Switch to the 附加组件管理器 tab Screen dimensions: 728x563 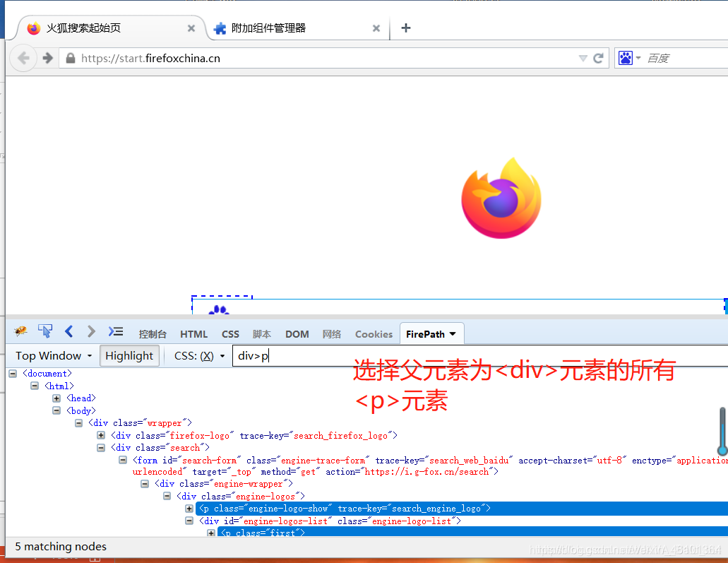point(297,28)
